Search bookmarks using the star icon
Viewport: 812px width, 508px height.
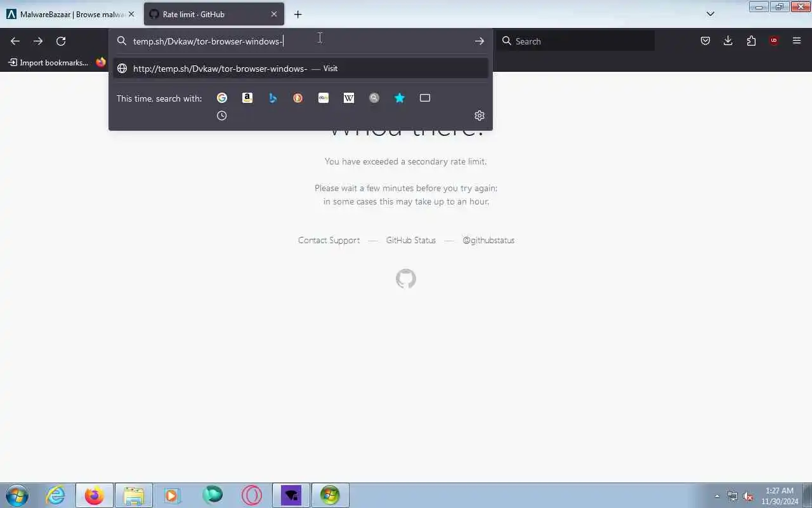[400, 98]
